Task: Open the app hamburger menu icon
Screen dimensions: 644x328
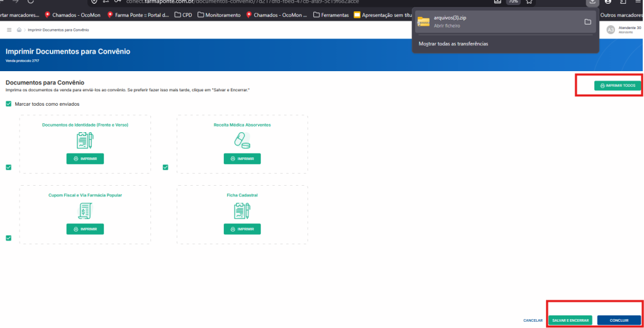Action: click(x=9, y=30)
